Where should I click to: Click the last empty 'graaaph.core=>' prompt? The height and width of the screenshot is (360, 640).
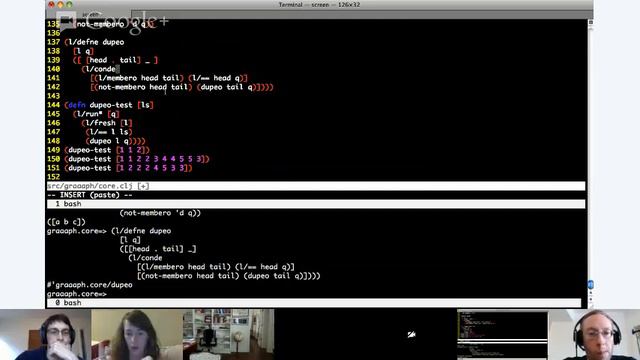(77, 294)
